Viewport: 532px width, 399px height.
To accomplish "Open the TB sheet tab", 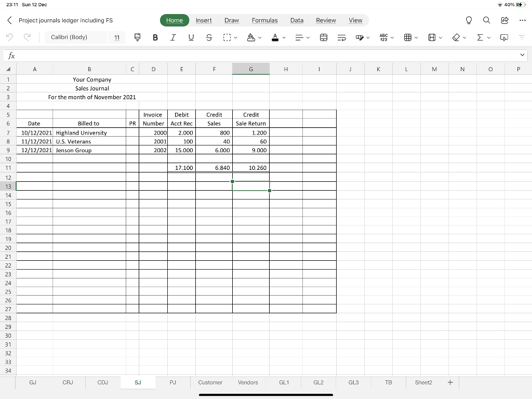I will coord(389,382).
